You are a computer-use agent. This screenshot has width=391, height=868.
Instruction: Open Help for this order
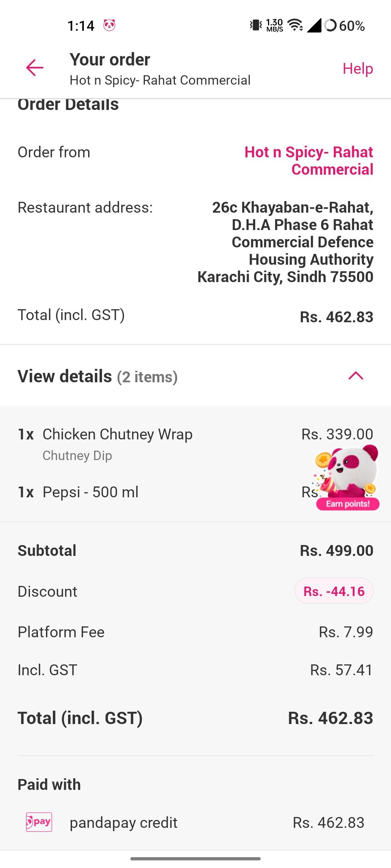(357, 69)
